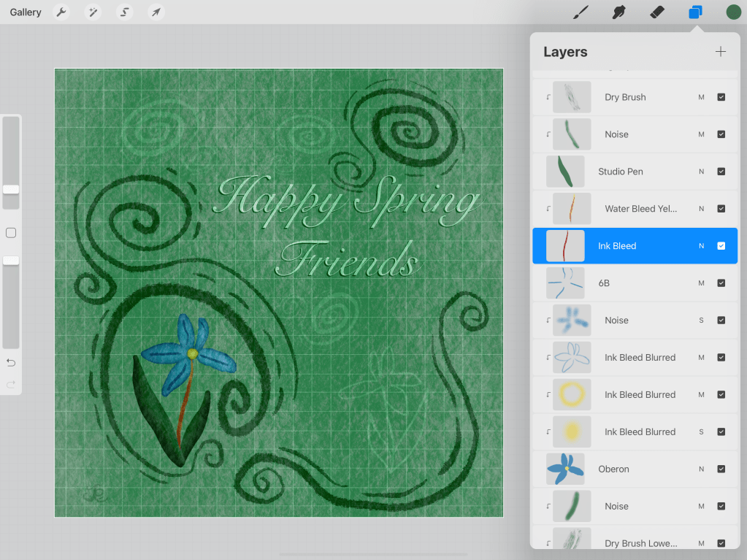
Task: Open blend mode for Ink Bleed layer
Action: coord(701,246)
